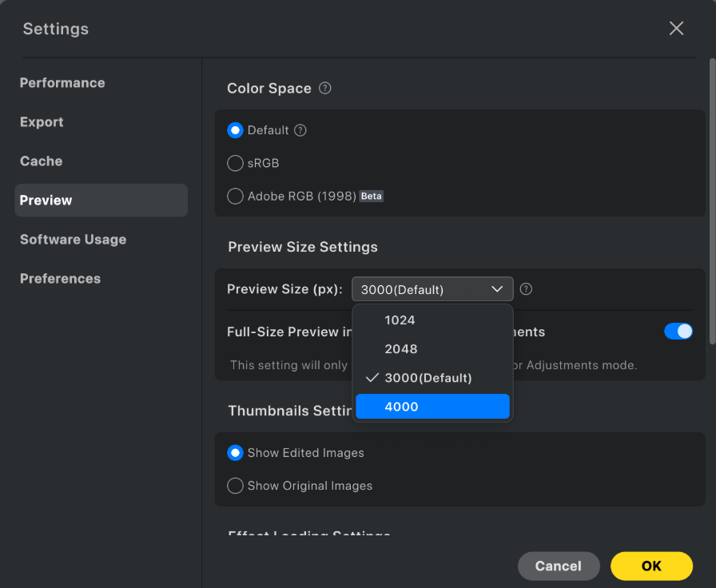Open the Software Usage section
This screenshot has height=588, width=716.
[x=73, y=239]
